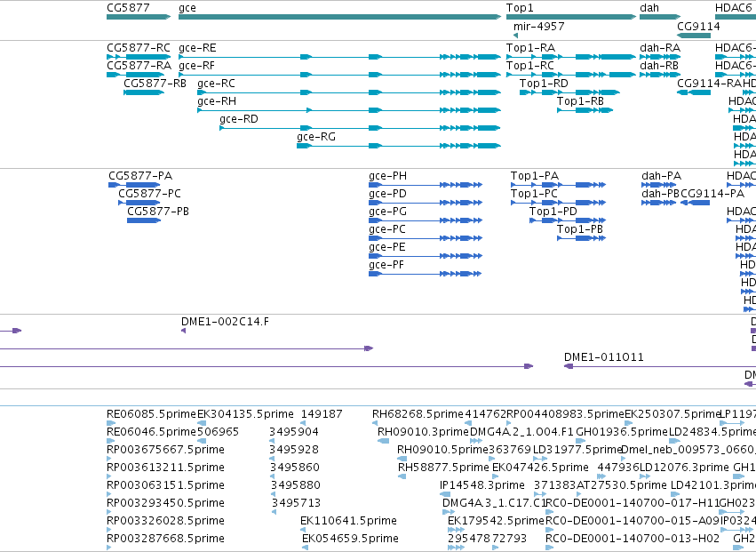Select the IP14548.3prime EST marker
Screen dimensions: 756x552
(445, 494)
